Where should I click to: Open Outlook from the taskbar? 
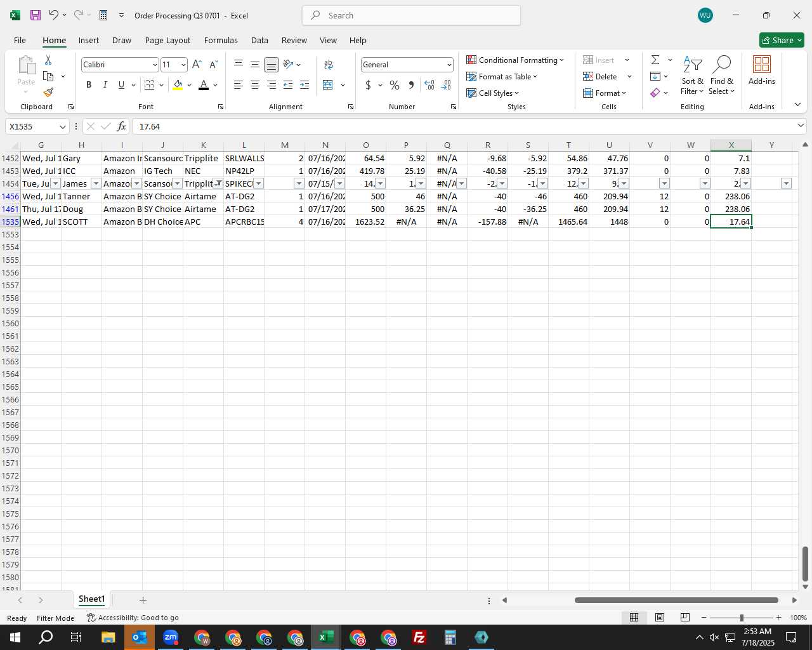click(140, 637)
